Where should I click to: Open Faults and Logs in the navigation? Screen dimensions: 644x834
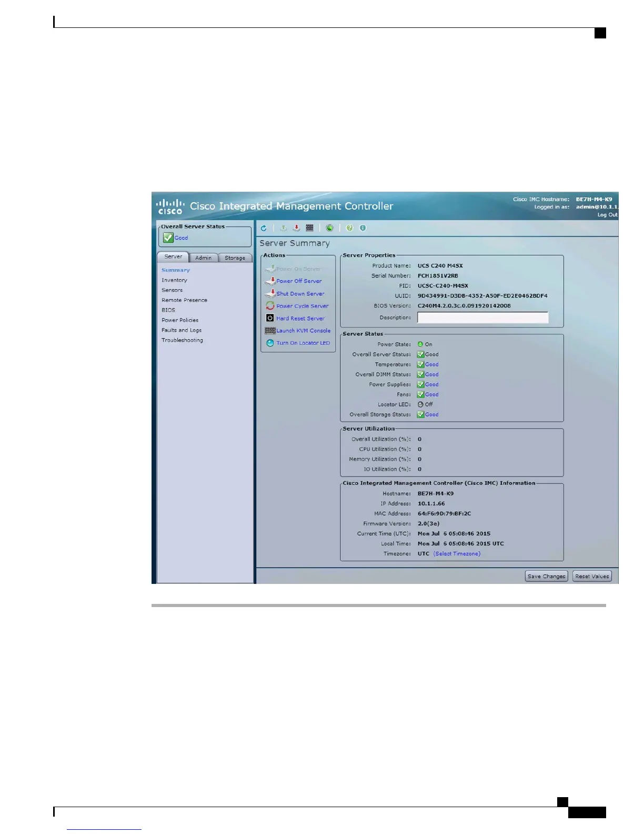pos(182,330)
